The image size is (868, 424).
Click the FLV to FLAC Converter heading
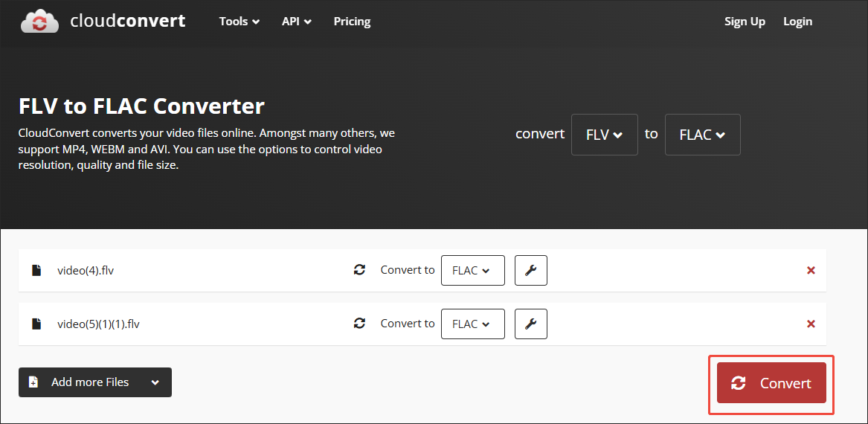tap(142, 106)
